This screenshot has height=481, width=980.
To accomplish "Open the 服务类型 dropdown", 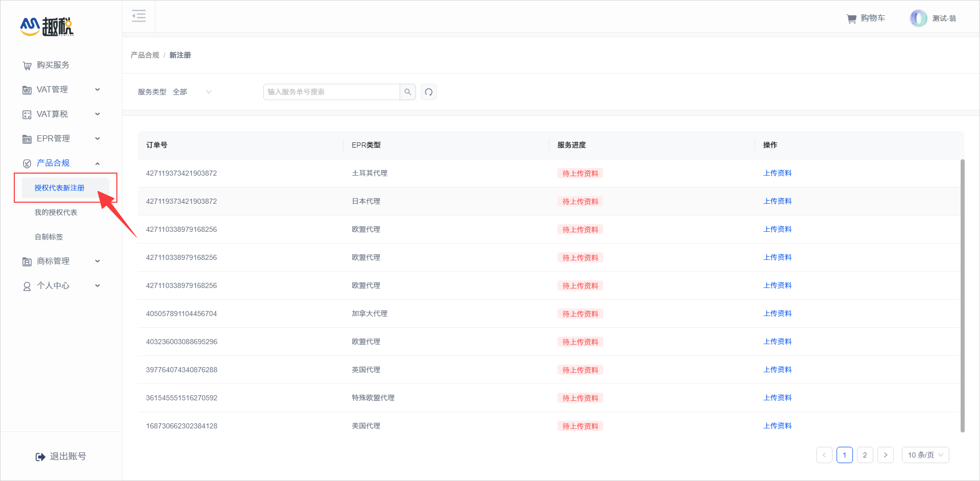I will click(x=192, y=92).
